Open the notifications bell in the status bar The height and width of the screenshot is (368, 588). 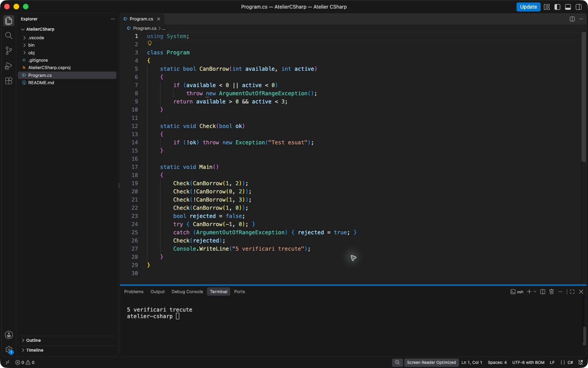pyautogui.click(x=581, y=362)
